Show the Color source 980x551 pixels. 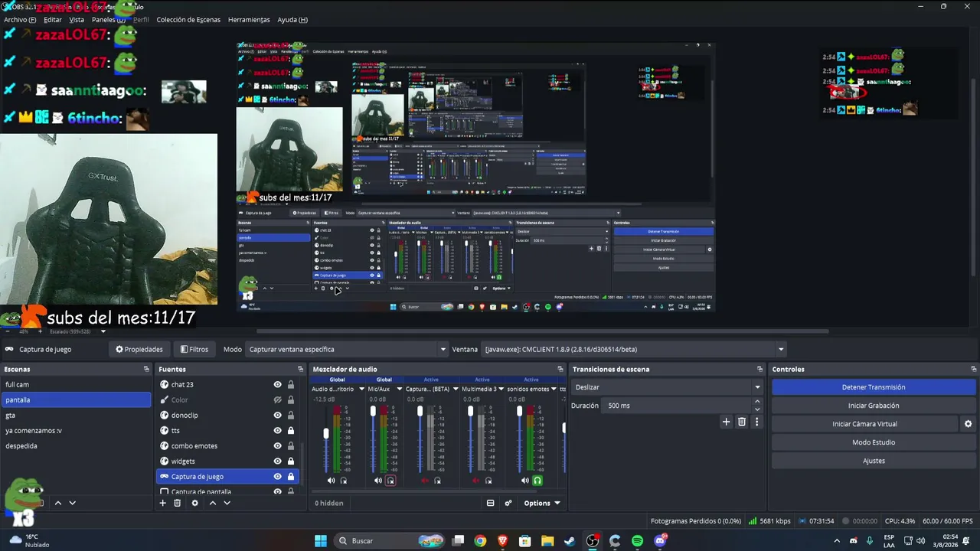click(x=277, y=399)
